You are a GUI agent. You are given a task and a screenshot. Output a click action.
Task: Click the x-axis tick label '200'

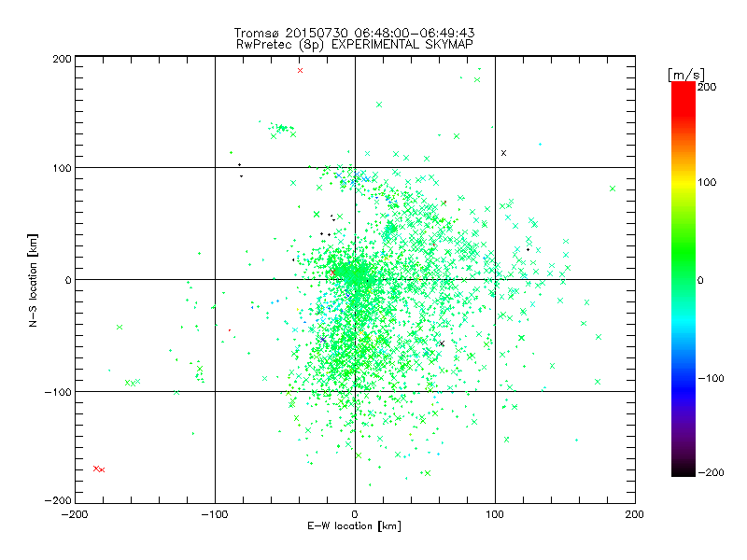(x=635, y=514)
